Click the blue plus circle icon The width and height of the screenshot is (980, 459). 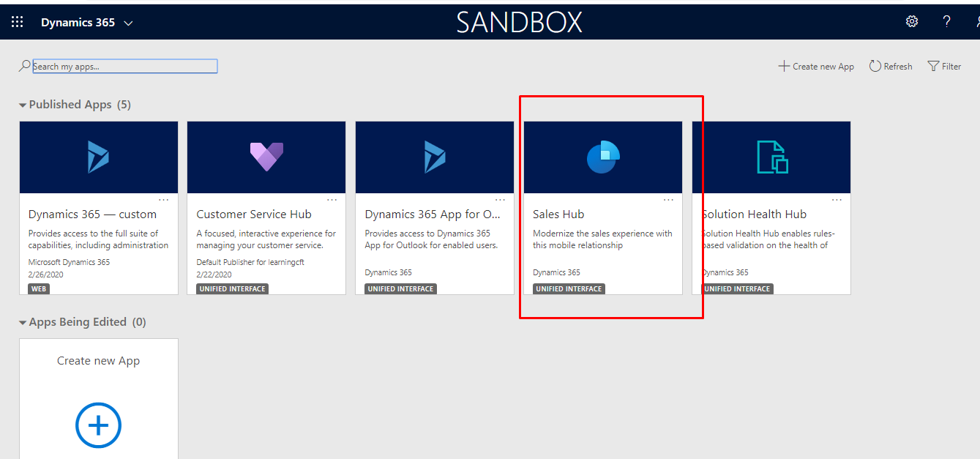[x=98, y=425]
